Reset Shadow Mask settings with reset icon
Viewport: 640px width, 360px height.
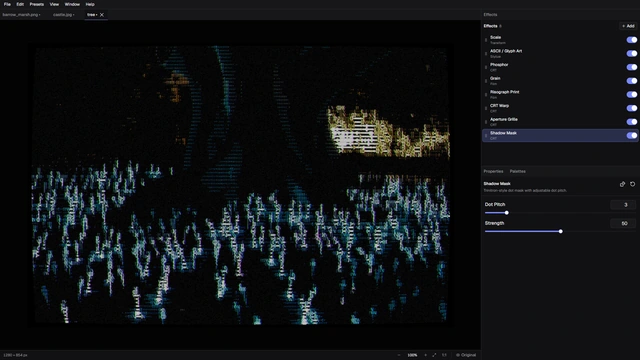(x=632, y=184)
